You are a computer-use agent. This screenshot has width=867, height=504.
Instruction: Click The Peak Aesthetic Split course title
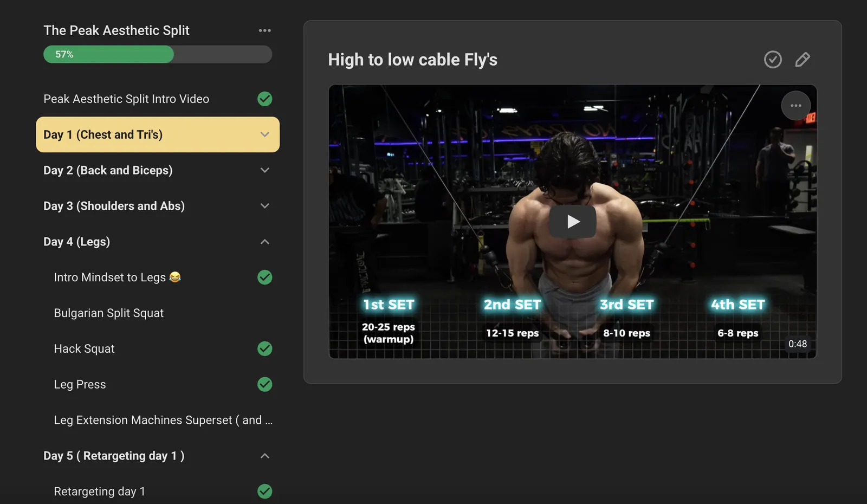pyautogui.click(x=117, y=30)
